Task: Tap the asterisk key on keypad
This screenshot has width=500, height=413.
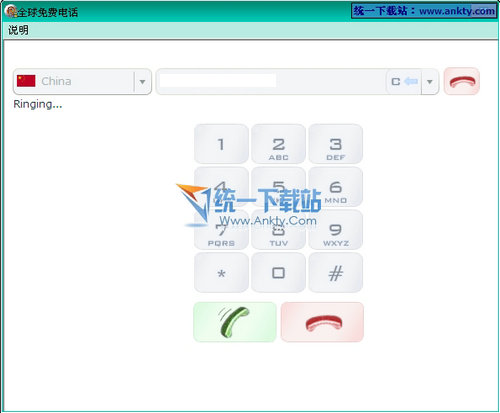Action: [x=221, y=273]
